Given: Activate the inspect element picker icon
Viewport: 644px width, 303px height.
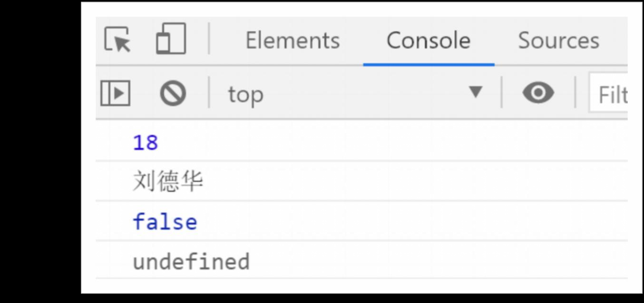Looking at the screenshot, I should point(117,39).
